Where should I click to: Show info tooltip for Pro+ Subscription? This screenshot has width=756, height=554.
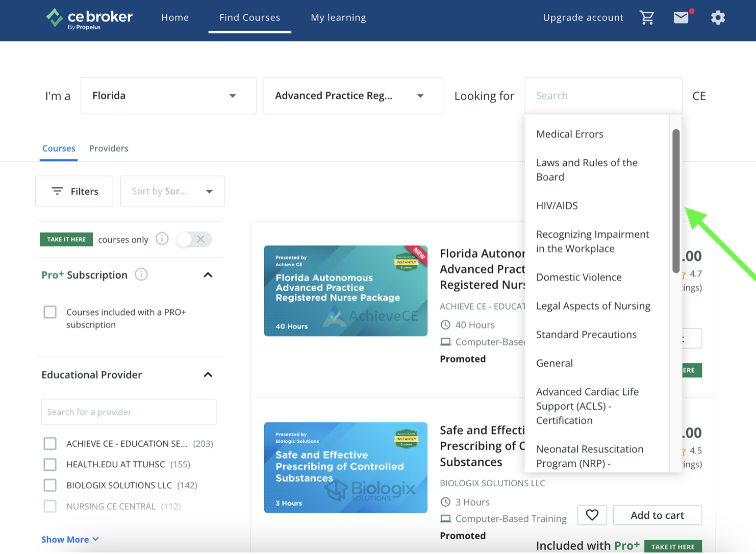click(141, 274)
